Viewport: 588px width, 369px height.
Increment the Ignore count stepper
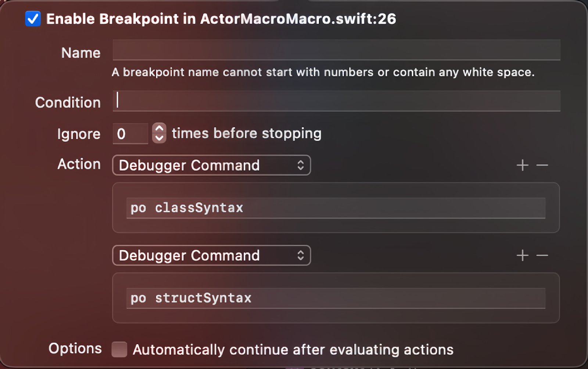[159, 129]
